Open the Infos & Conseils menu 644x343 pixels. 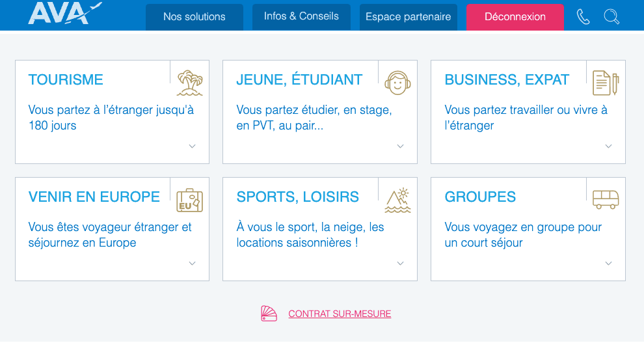point(301,17)
